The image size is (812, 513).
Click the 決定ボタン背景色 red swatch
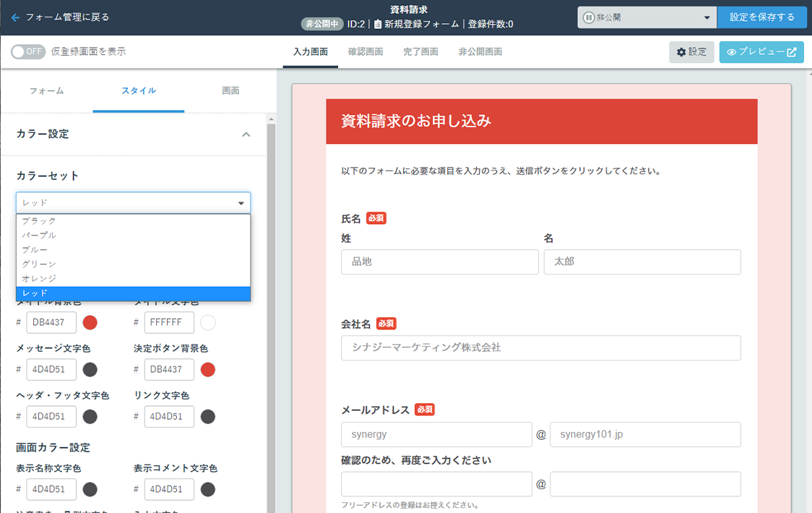click(x=208, y=370)
